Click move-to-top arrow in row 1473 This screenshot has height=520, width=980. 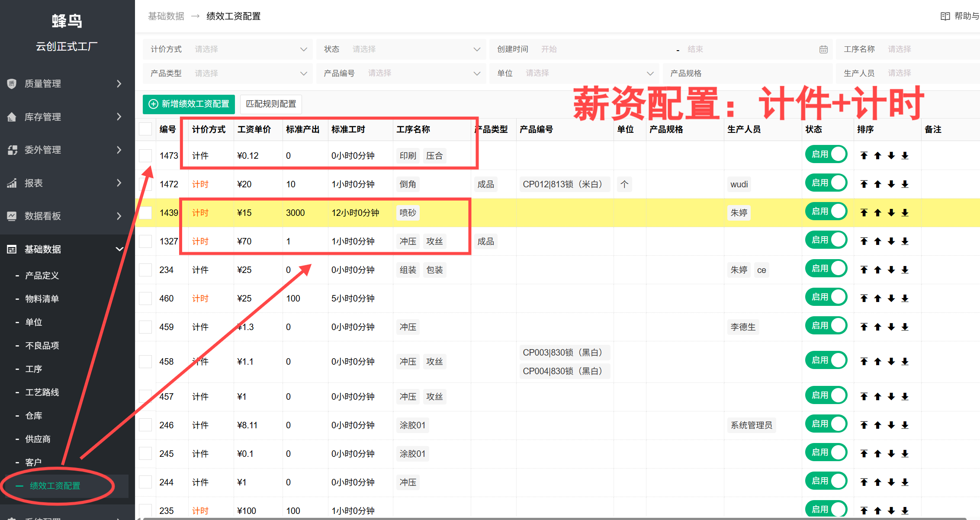[864, 156]
